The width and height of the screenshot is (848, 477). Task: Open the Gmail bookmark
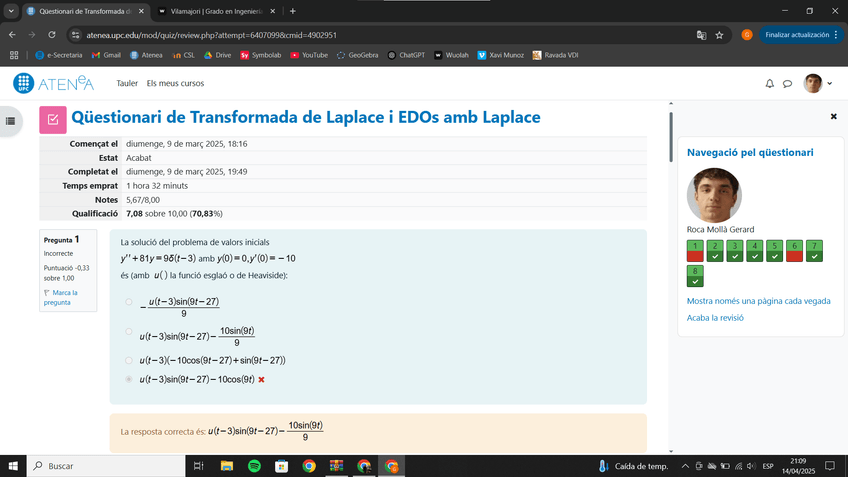pyautogui.click(x=106, y=55)
